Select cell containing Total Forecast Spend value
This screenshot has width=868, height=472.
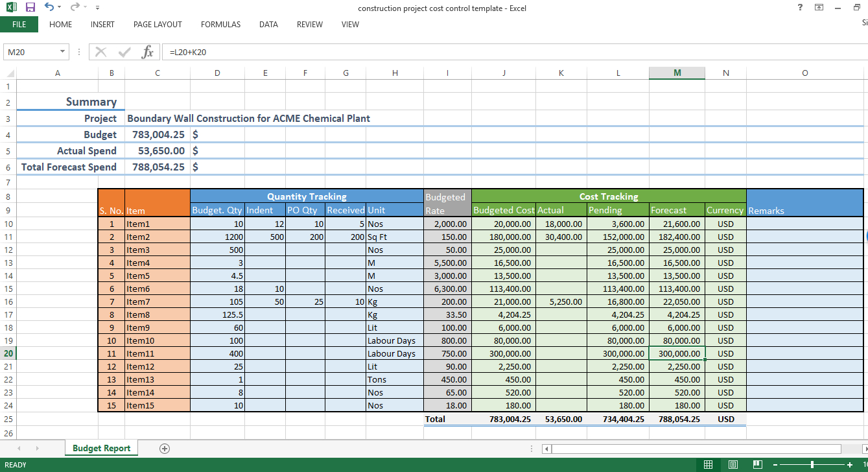coord(157,167)
